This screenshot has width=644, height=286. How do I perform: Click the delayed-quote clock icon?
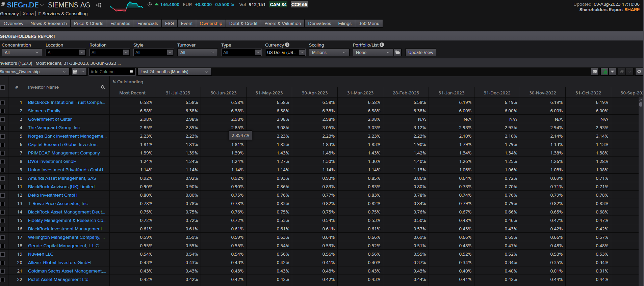coord(150,4)
